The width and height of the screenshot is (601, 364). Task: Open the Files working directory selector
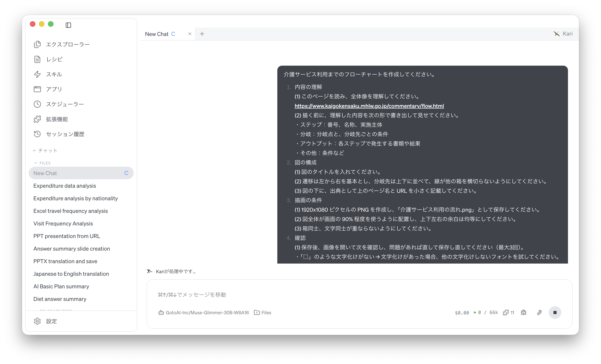coord(263,313)
